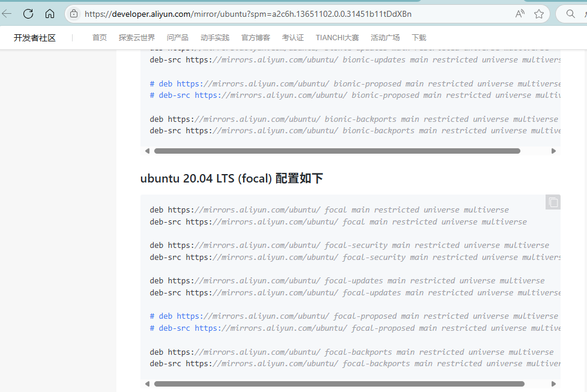Go to browser home page icon
This screenshot has width=587, height=392.
pos(49,14)
